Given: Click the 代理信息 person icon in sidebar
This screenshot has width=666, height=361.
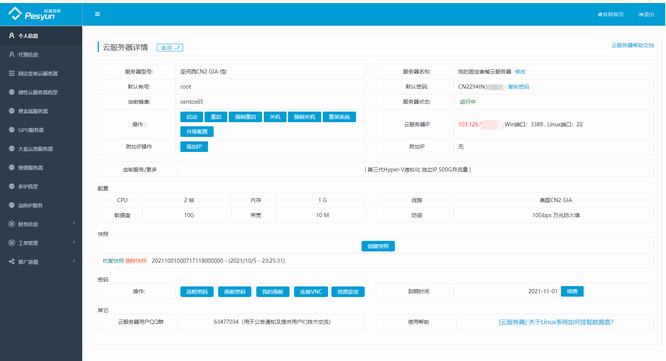Looking at the screenshot, I should 11,54.
